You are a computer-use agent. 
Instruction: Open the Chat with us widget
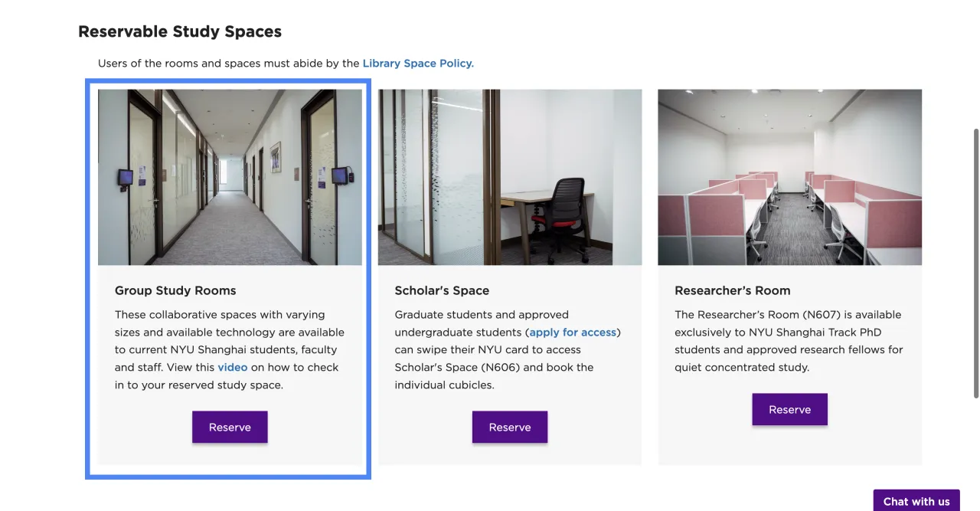point(916,501)
